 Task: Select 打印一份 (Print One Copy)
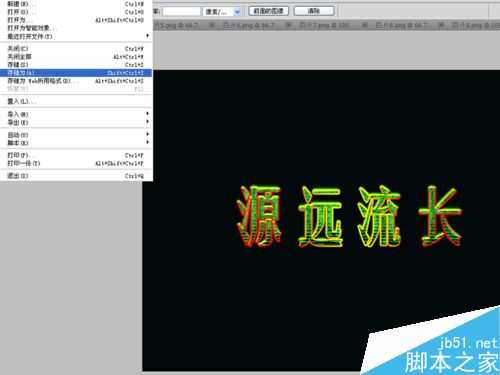point(76,163)
